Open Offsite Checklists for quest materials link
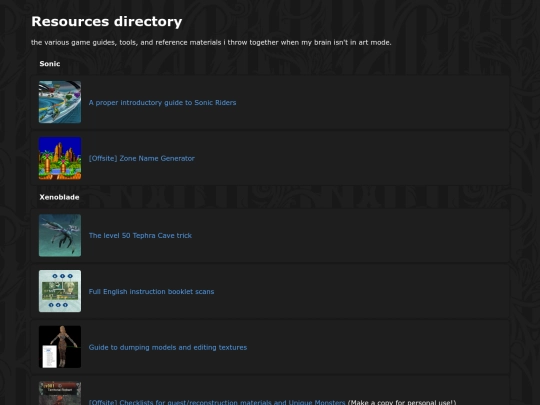This screenshot has height=405, width=540. pos(217,402)
